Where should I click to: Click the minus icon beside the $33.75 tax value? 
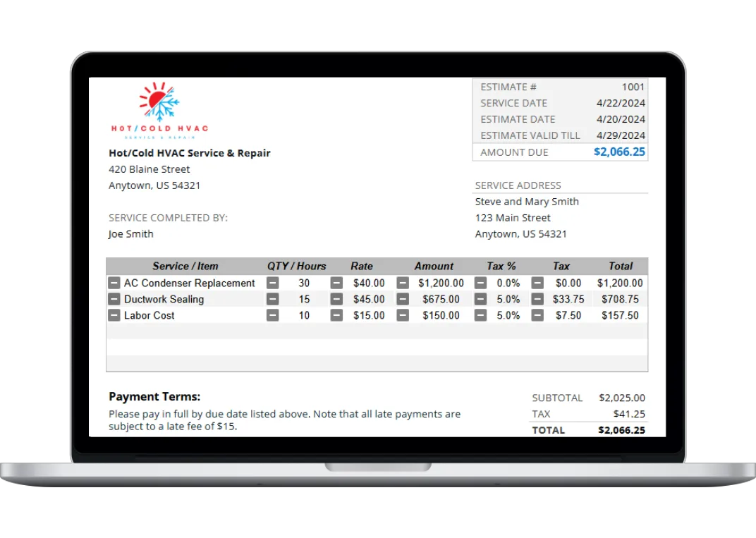(537, 299)
